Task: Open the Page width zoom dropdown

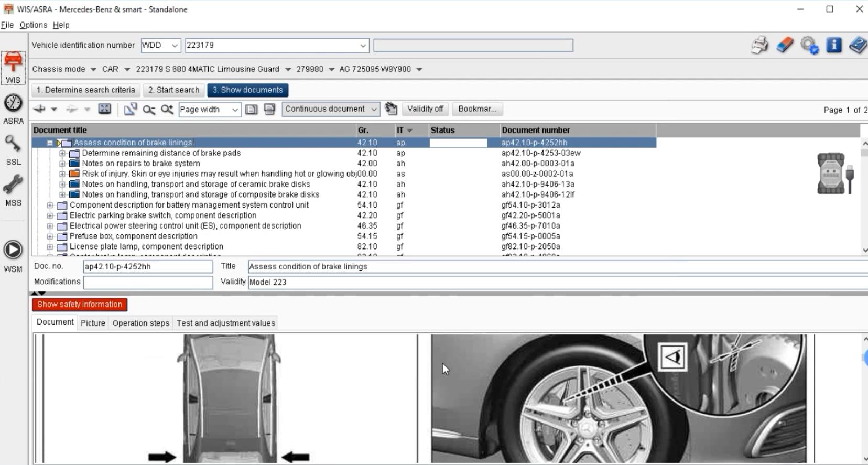Action: 209,110
